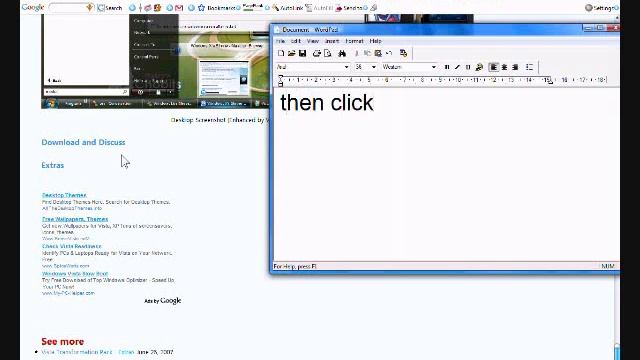The width and height of the screenshot is (640, 360).
Task: Open the Download and Discuss link
Action: tap(83, 142)
